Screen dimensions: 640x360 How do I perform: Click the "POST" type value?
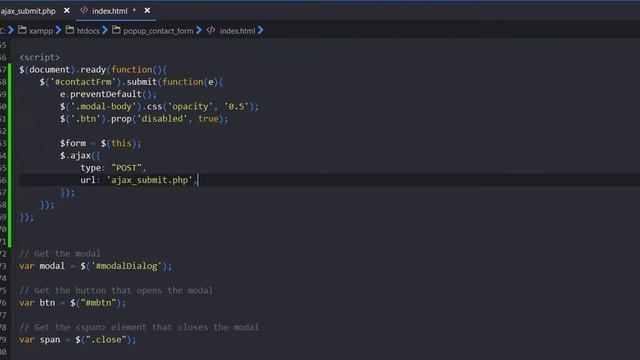127,168
